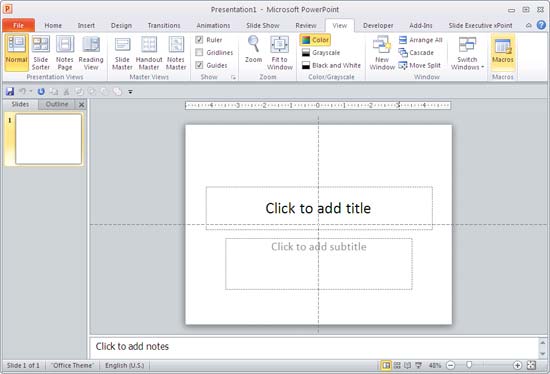Open Slide Sorter view
The height and width of the screenshot is (374, 550).
[41, 53]
